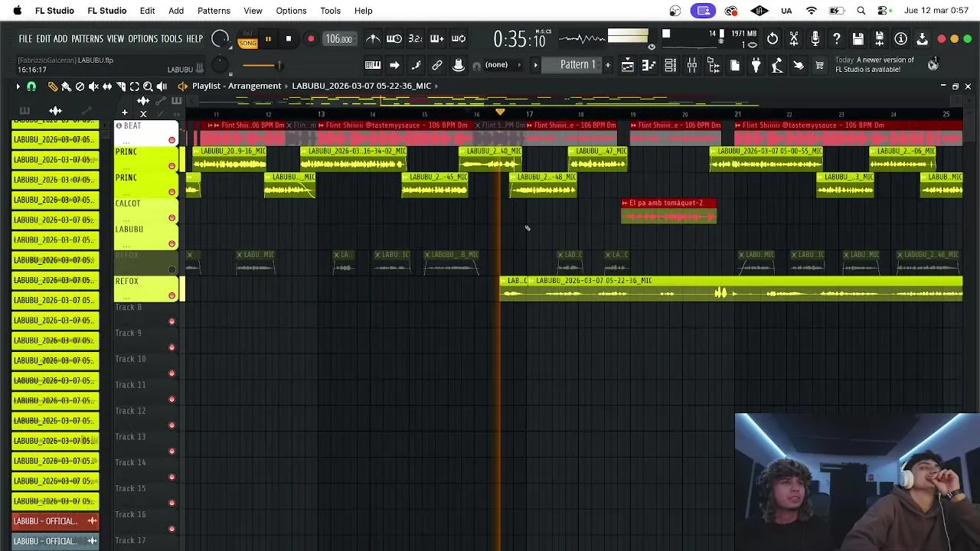Adjust the main volume knob

click(220, 39)
